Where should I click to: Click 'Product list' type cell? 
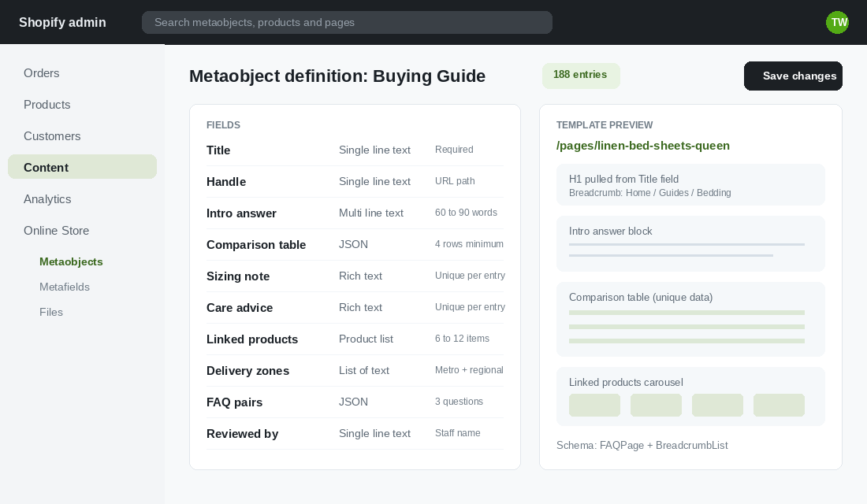[366, 339]
